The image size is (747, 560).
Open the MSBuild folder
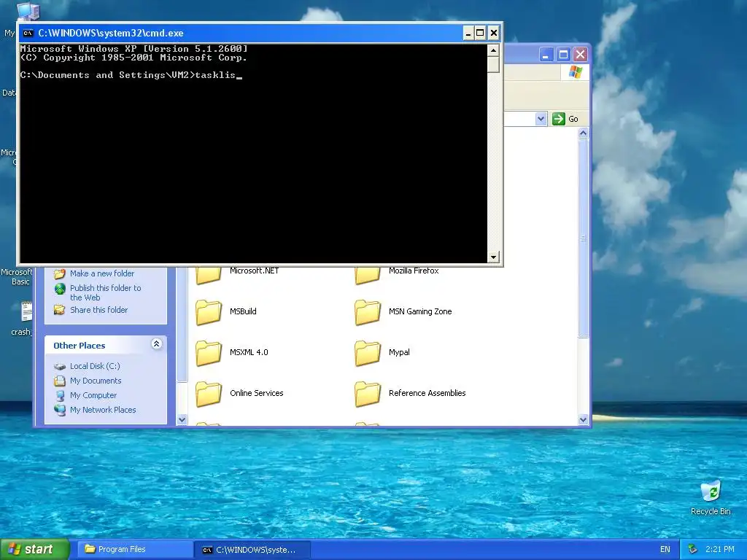pyautogui.click(x=209, y=312)
